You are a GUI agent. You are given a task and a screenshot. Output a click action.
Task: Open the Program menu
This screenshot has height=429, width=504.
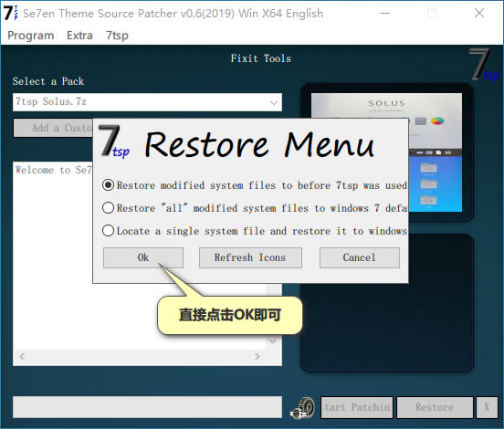(30, 36)
